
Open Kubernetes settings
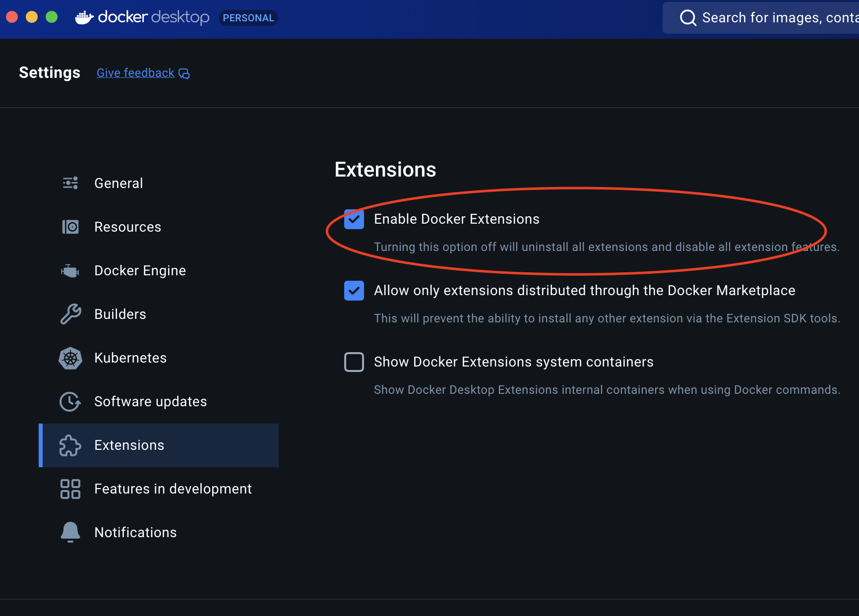click(x=159, y=358)
